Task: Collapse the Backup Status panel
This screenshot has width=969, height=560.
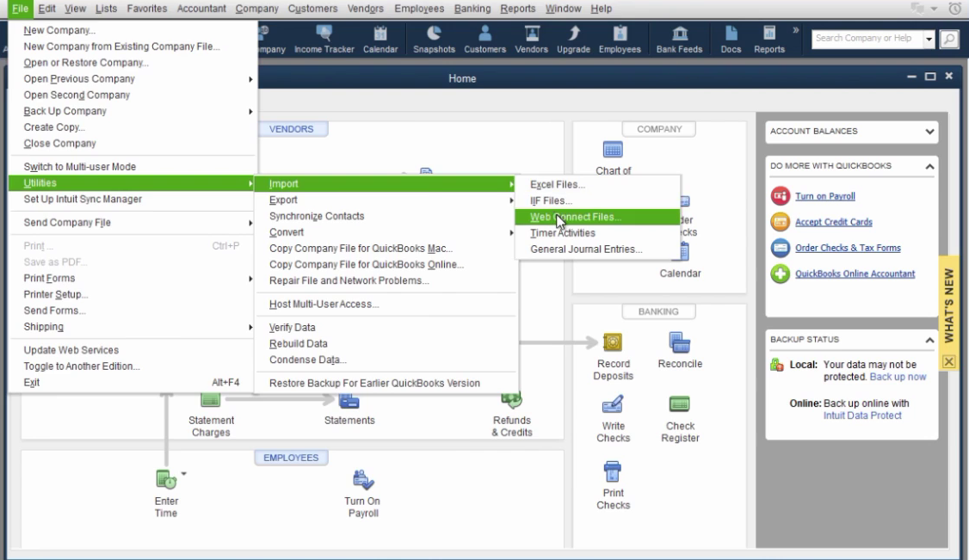Action: click(929, 340)
